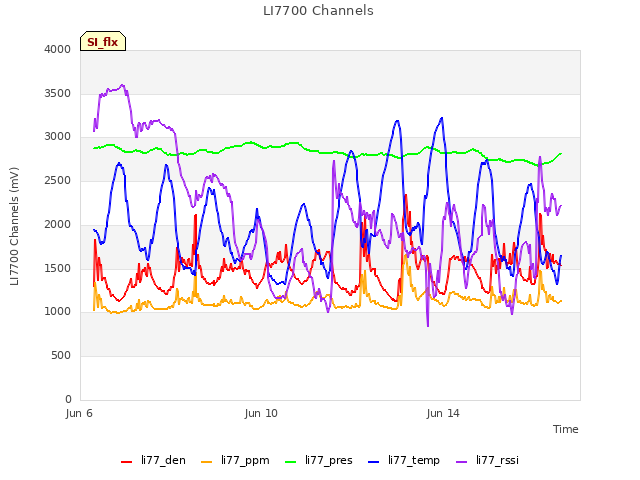Click the 500 y-axis tick label
Image resolution: width=640 pixels, height=480 pixels.
61,356
